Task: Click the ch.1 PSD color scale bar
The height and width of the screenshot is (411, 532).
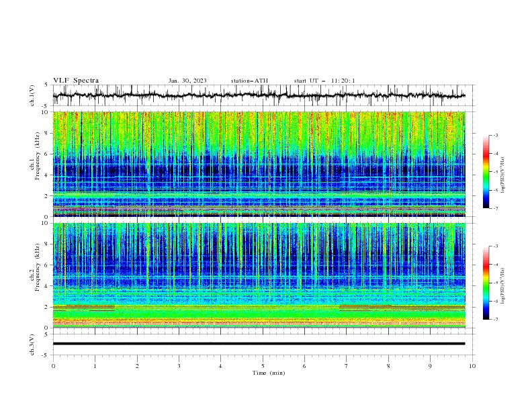Action: click(486, 171)
